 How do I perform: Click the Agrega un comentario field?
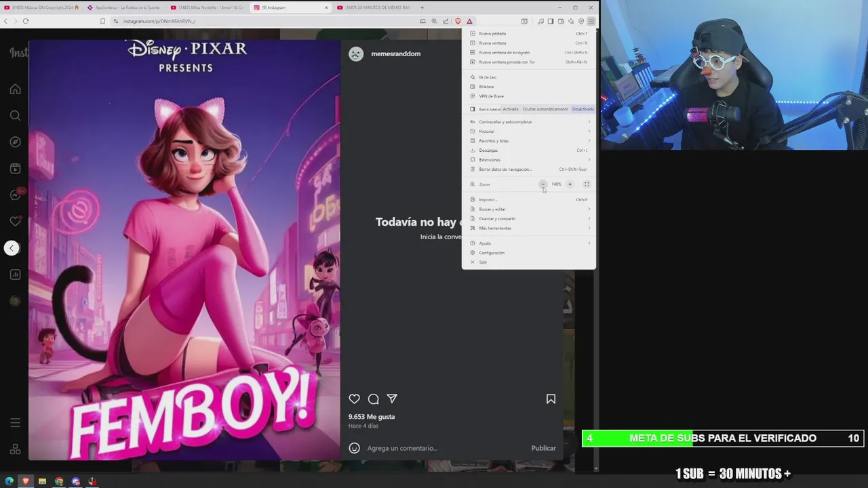pyautogui.click(x=444, y=448)
